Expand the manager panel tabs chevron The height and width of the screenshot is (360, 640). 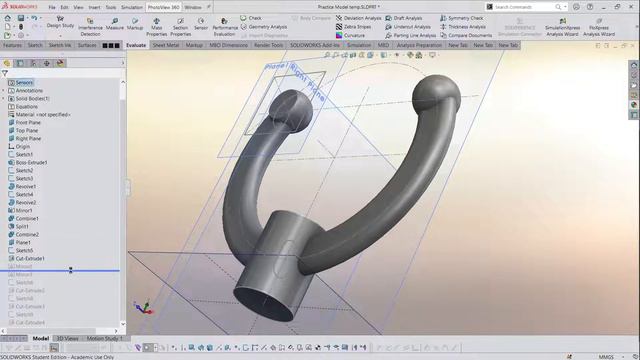tap(122, 63)
